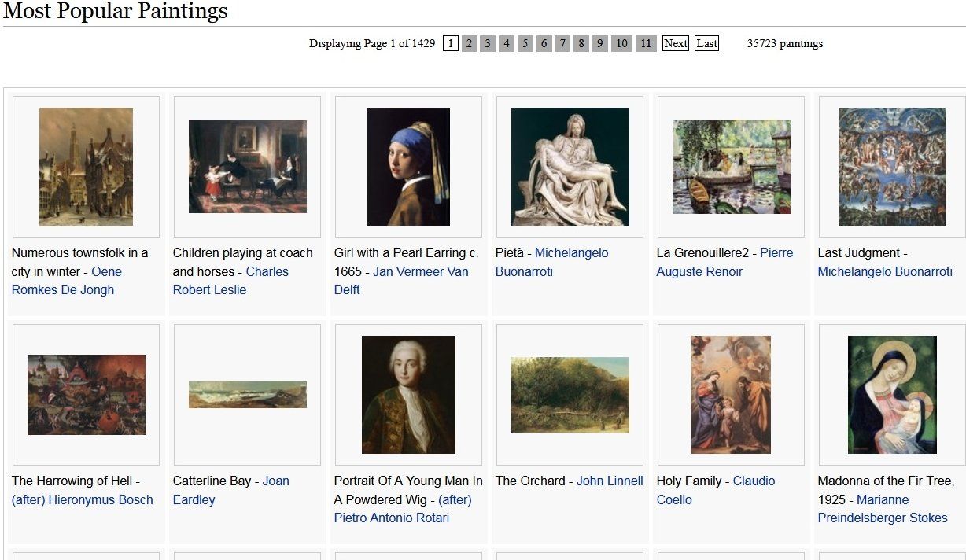
Task: Open artist link Oene Romkes De Jongh
Action: click(x=67, y=281)
